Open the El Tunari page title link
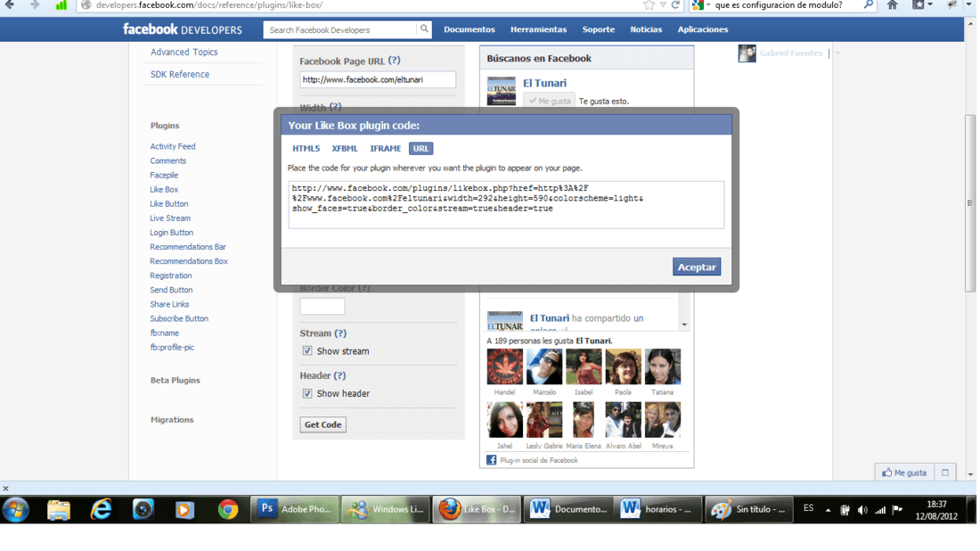This screenshot has width=980, height=551. [x=544, y=83]
